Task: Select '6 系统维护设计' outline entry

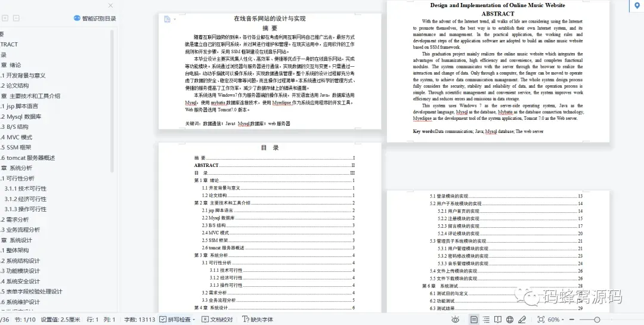Action: (20, 302)
